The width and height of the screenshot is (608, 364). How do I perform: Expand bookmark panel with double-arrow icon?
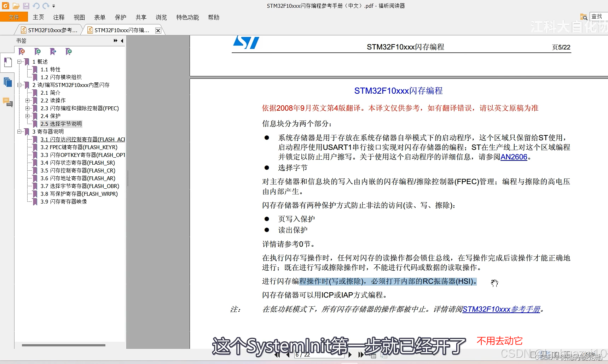[115, 41]
